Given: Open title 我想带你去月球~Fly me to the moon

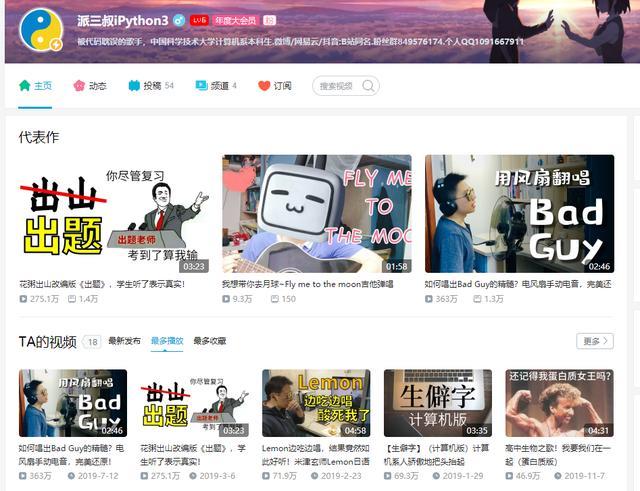Looking at the screenshot, I should pyautogui.click(x=308, y=284).
